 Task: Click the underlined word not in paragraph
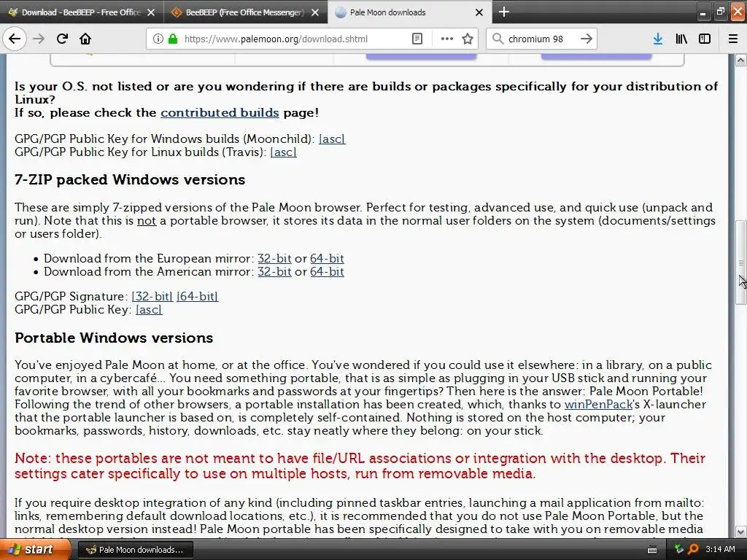(x=147, y=221)
